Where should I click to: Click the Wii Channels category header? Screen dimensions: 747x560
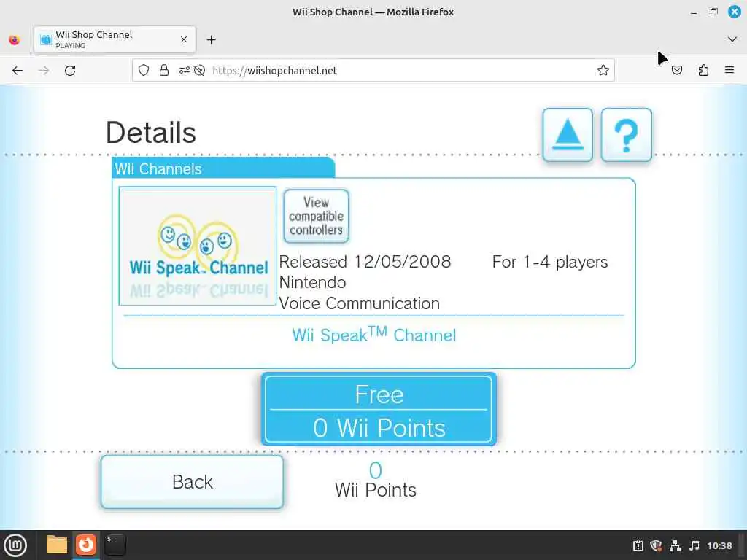[x=223, y=168]
